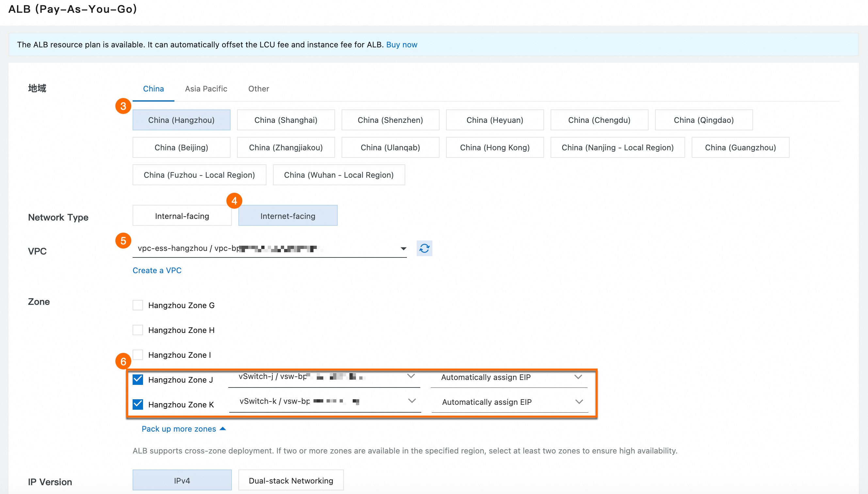
Task: Open the Create a VPC link
Action: point(157,271)
